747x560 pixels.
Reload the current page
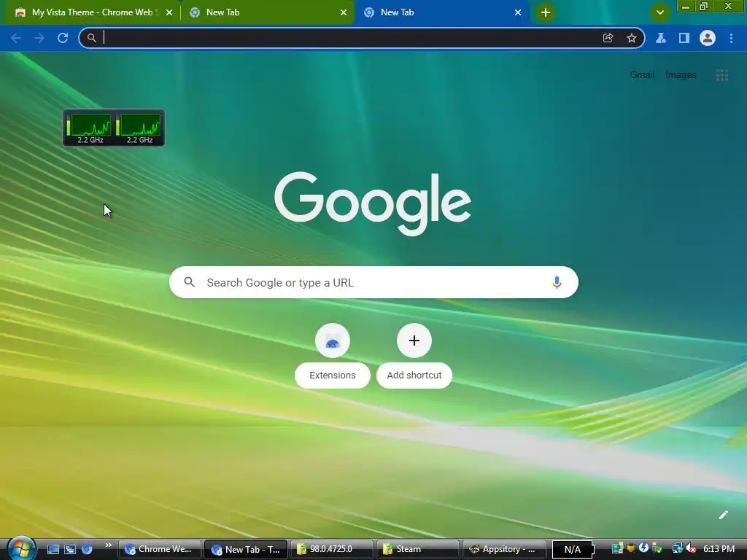click(63, 38)
